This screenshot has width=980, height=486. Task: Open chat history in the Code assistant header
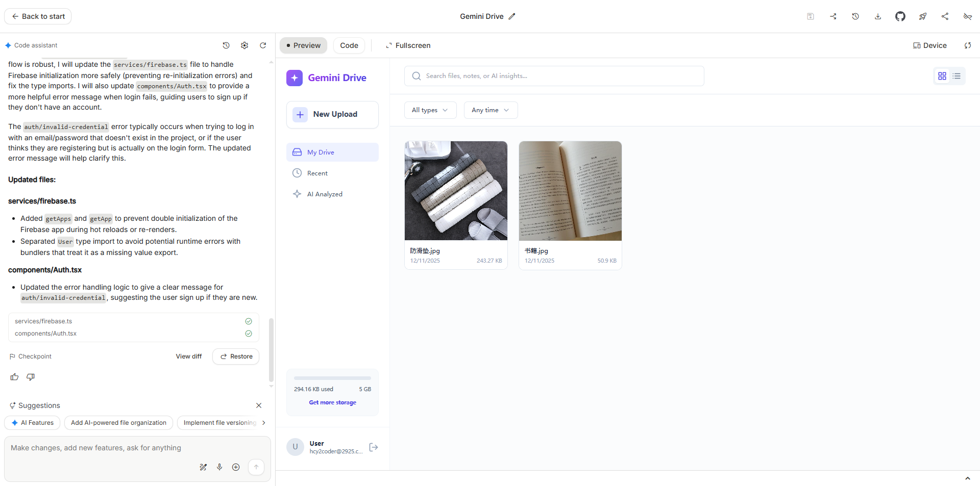coord(226,45)
